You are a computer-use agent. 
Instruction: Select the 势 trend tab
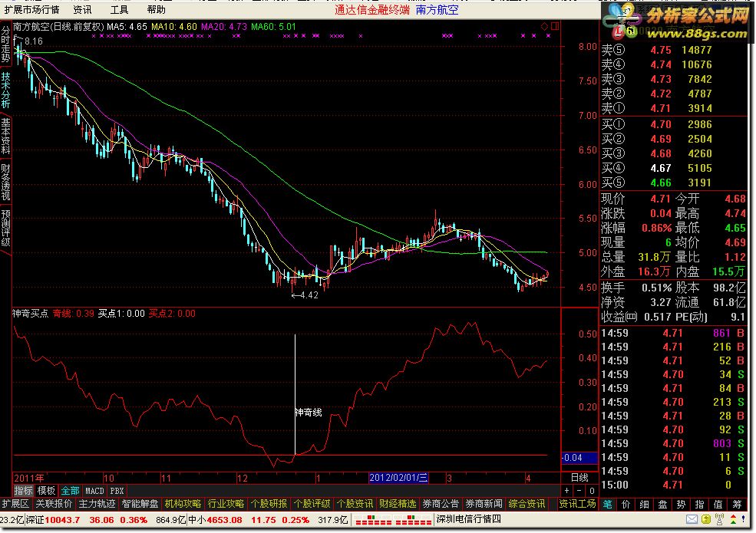[x=681, y=504]
